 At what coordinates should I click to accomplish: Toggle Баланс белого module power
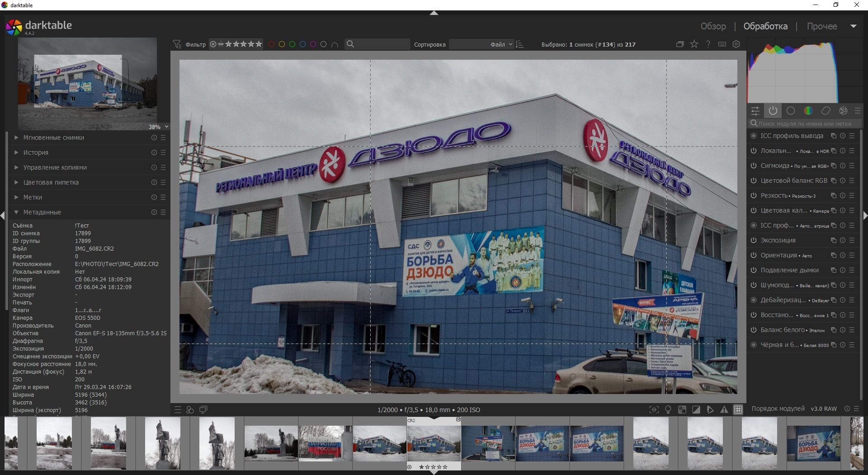click(x=754, y=330)
